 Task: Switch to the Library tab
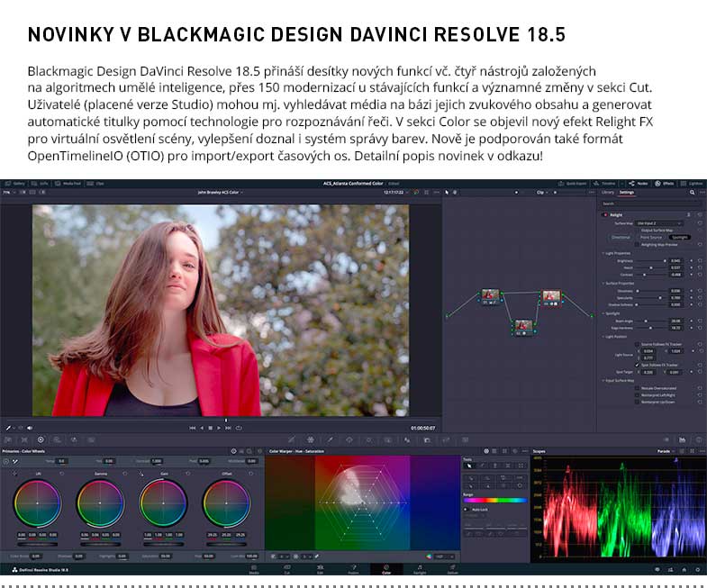coord(607,192)
